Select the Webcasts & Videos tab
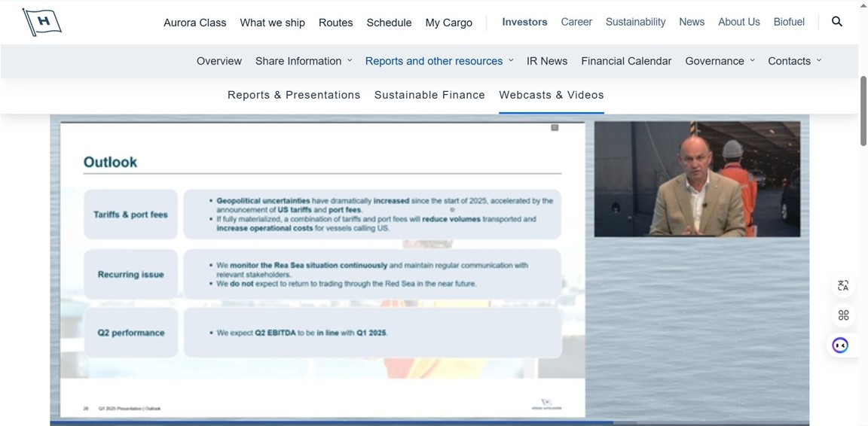Viewport: 868px width, 426px height. (552, 95)
